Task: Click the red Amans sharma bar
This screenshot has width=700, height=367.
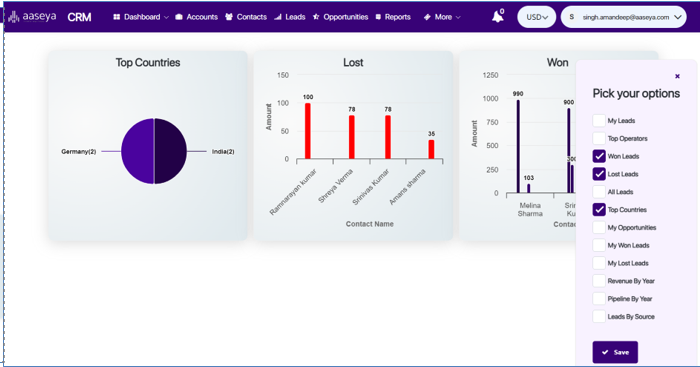Action: point(431,149)
